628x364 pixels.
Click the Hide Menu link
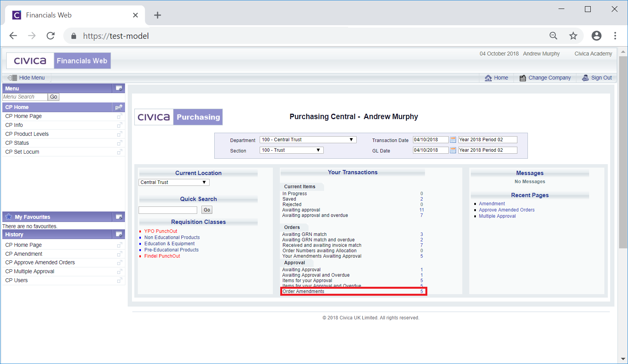[32, 78]
